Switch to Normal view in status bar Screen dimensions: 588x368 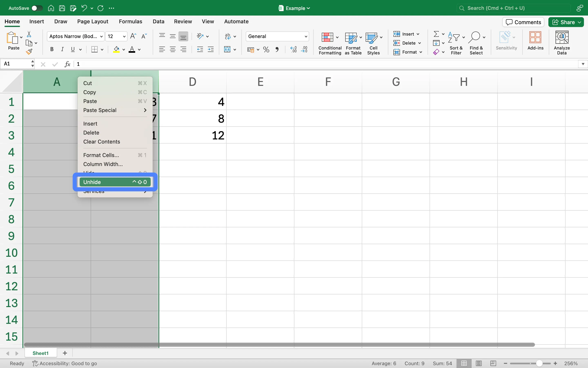pos(464,363)
